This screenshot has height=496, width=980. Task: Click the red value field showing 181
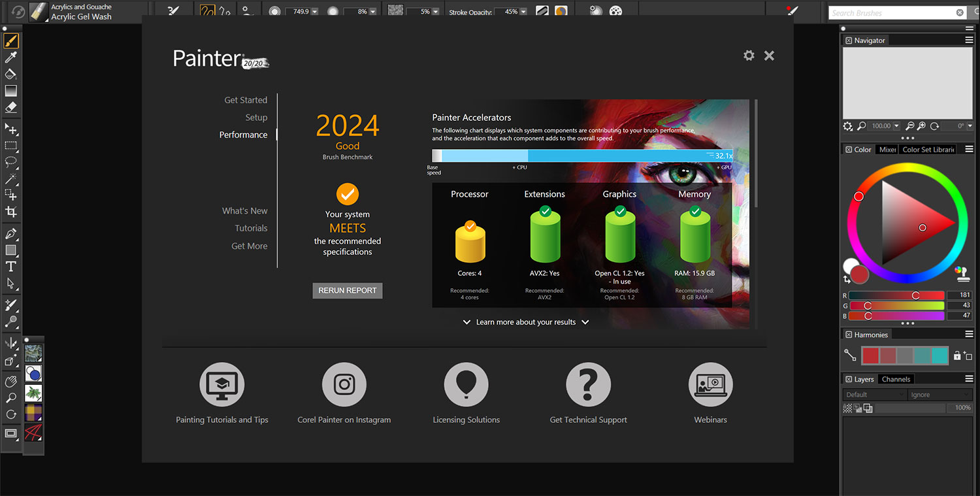coord(959,295)
